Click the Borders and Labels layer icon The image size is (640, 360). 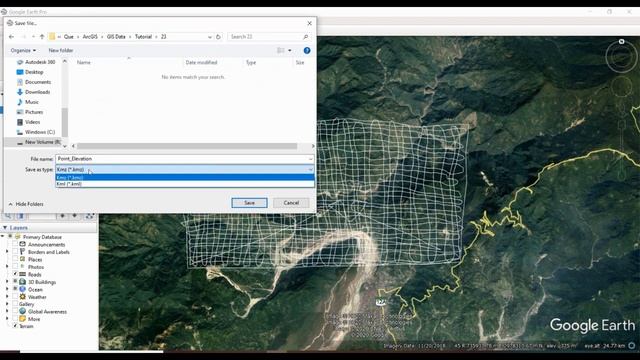click(x=22, y=252)
